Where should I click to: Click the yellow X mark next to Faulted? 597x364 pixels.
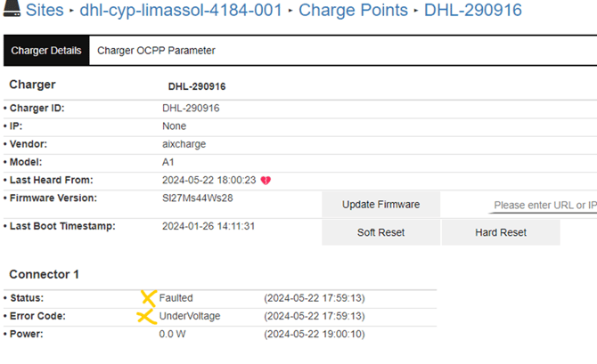[x=149, y=297]
